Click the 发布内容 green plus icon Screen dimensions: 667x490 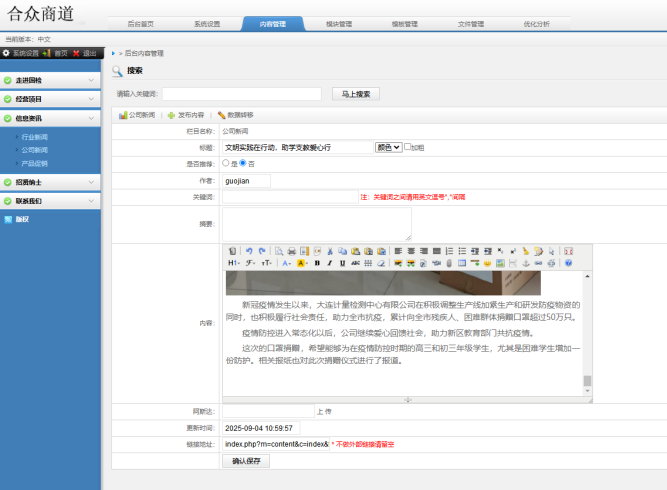point(171,115)
